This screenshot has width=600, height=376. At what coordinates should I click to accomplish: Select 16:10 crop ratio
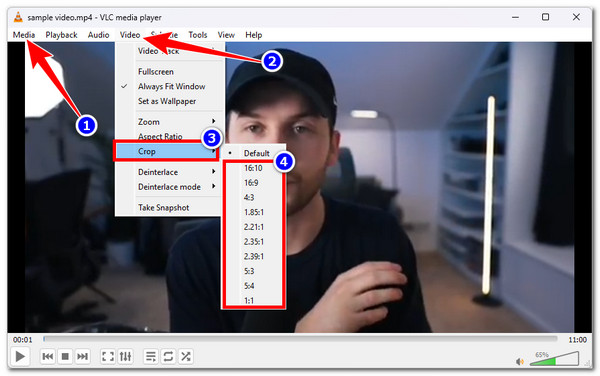(254, 168)
